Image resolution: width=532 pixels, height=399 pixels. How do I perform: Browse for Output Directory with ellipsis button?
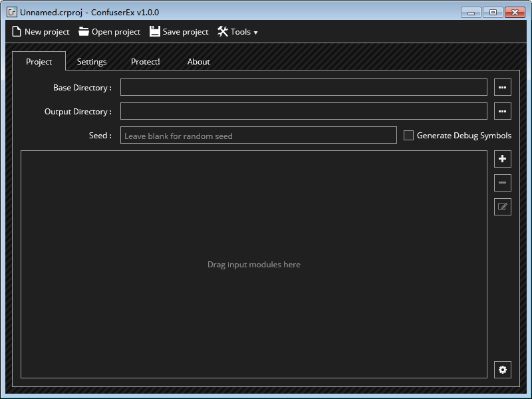503,112
